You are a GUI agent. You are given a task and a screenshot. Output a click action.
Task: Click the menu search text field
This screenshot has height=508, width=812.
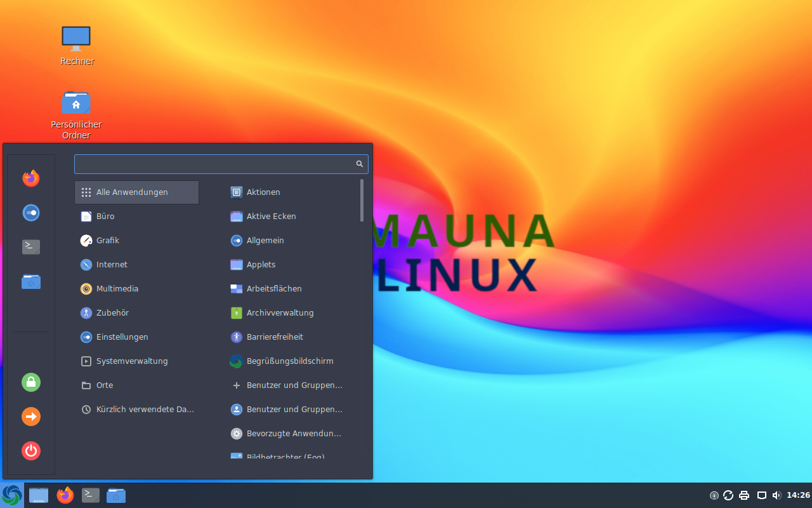point(214,164)
